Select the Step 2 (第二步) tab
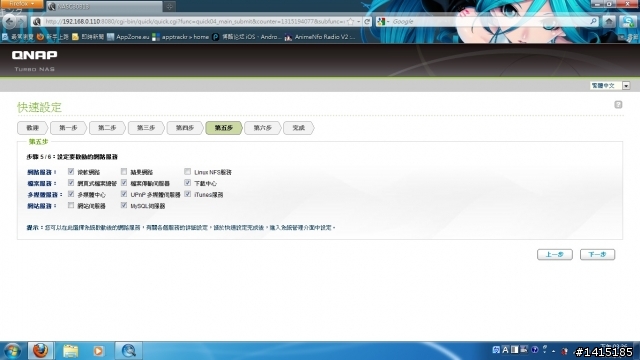 tap(107, 128)
